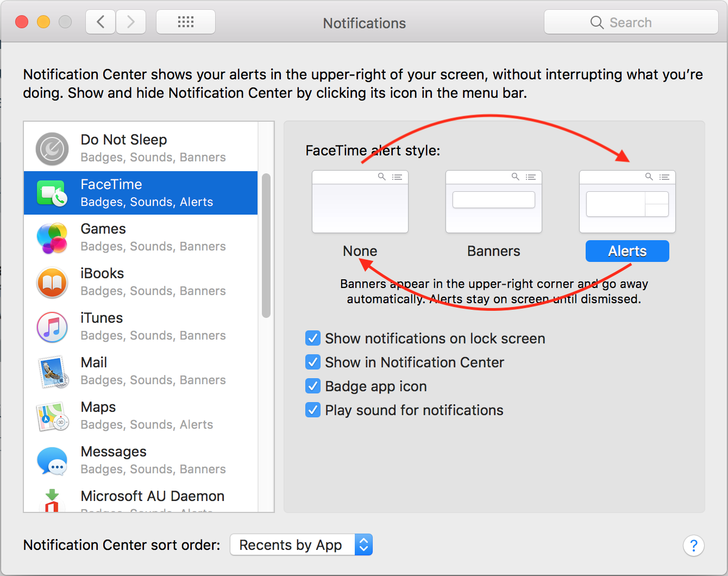The height and width of the screenshot is (576, 728).
Task: Open Notification Center sort order dropdown
Action: pos(302,544)
